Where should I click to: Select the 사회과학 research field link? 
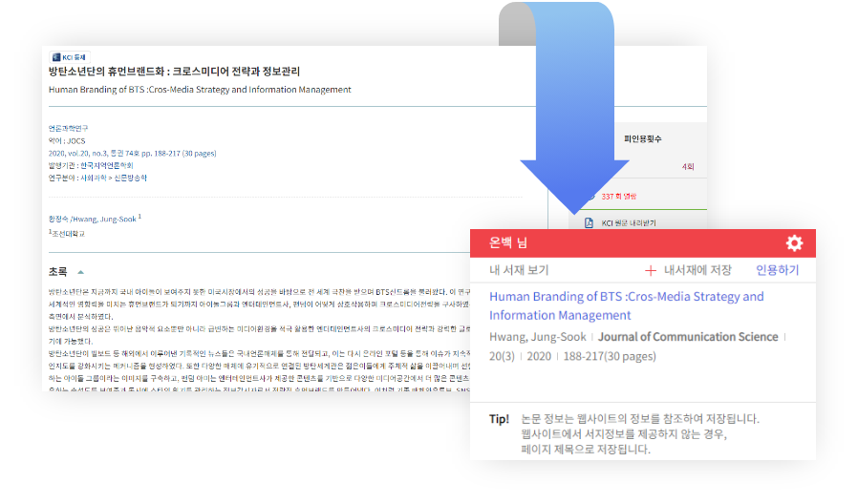tap(93, 178)
